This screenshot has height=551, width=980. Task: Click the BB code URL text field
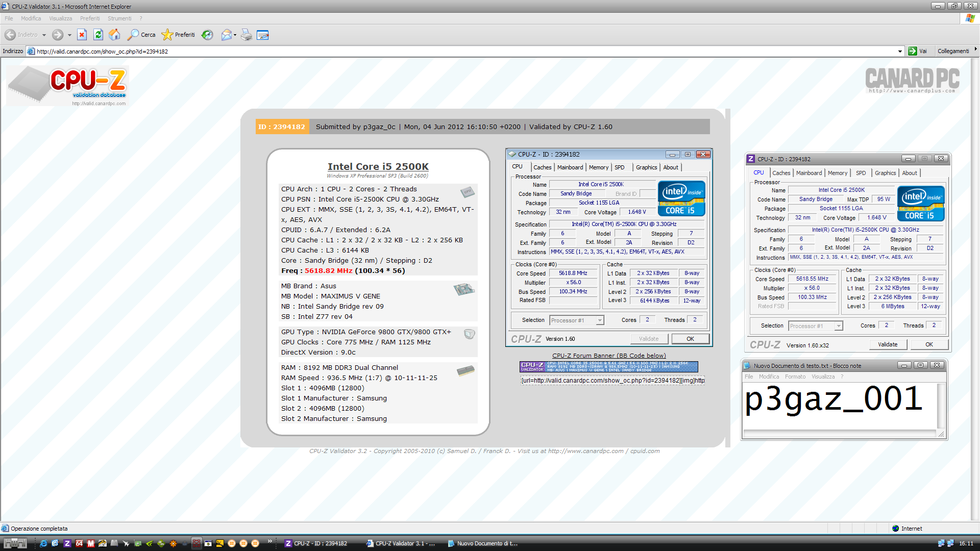(x=612, y=380)
